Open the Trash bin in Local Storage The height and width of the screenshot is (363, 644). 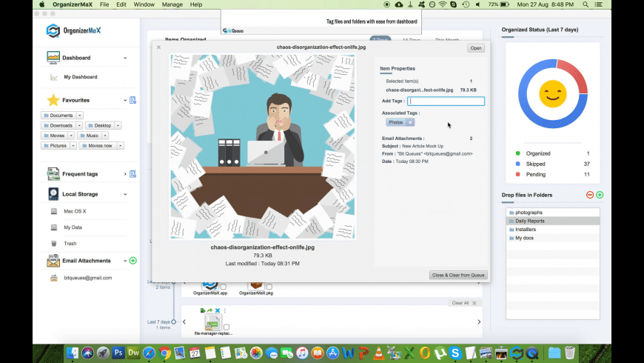tap(54, 244)
